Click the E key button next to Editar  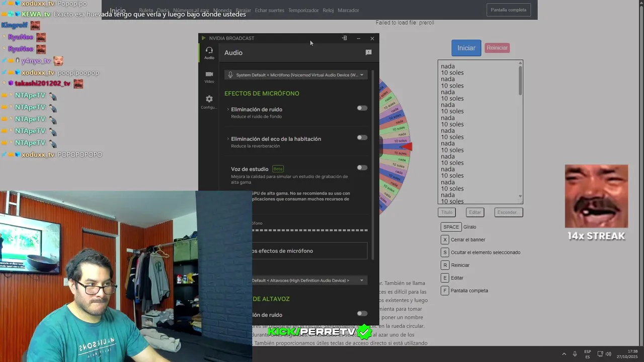(x=445, y=278)
